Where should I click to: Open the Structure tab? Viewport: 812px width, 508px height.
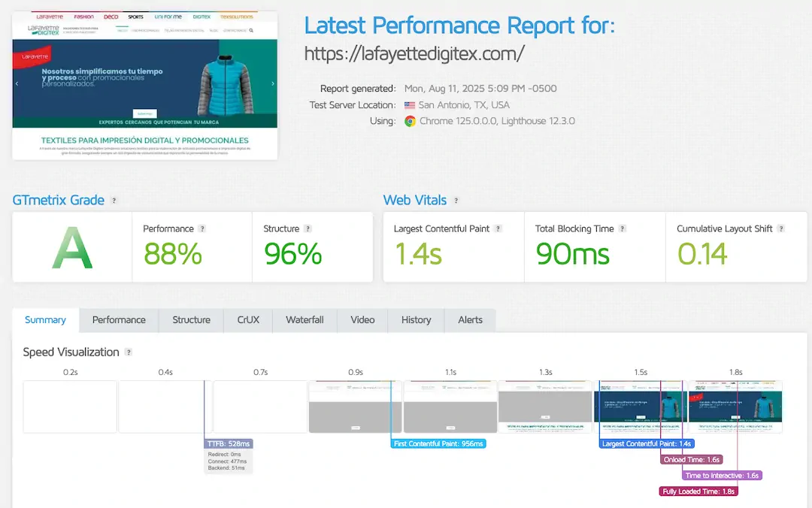click(x=192, y=320)
